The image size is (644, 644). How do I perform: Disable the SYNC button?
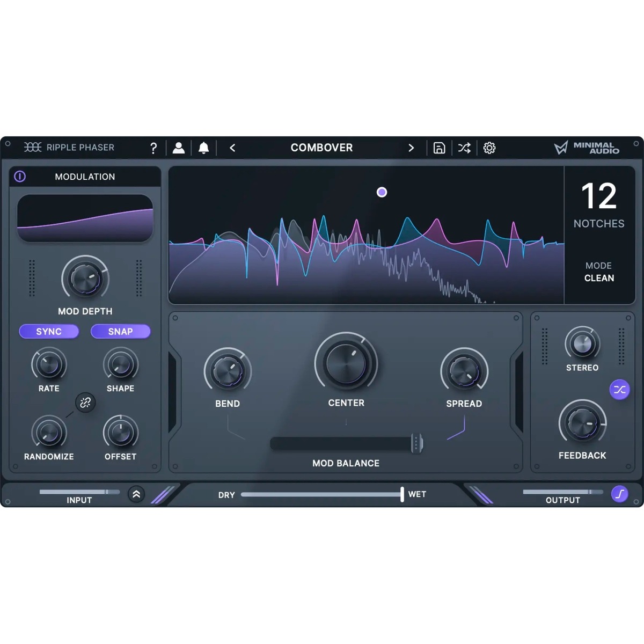pos(49,332)
